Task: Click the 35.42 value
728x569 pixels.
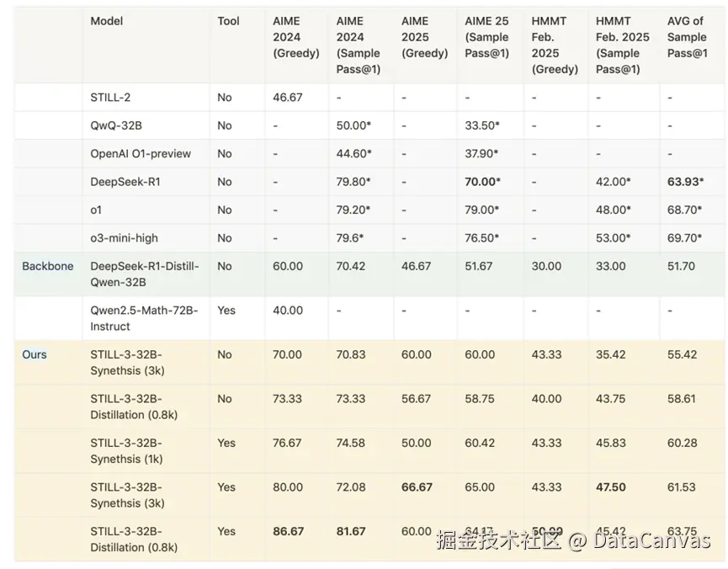Action: pyautogui.click(x=610, y=354)
